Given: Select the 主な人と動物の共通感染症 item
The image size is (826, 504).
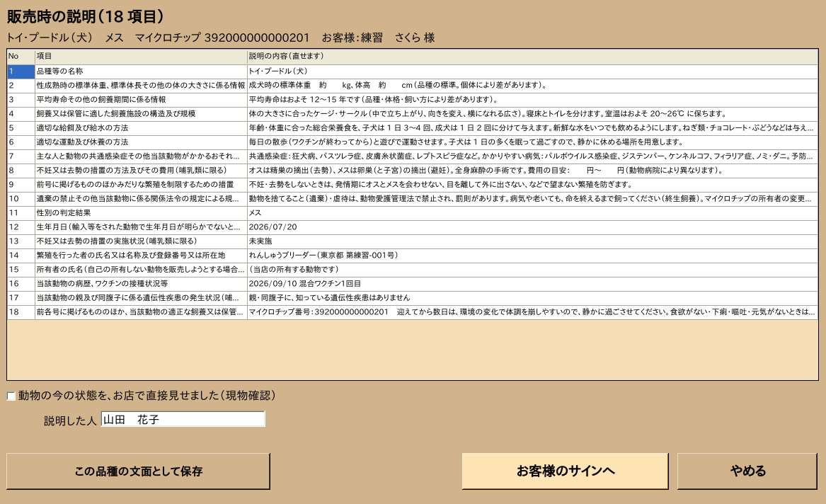Looking at the screenshot, I should click(x=141, y=156).
